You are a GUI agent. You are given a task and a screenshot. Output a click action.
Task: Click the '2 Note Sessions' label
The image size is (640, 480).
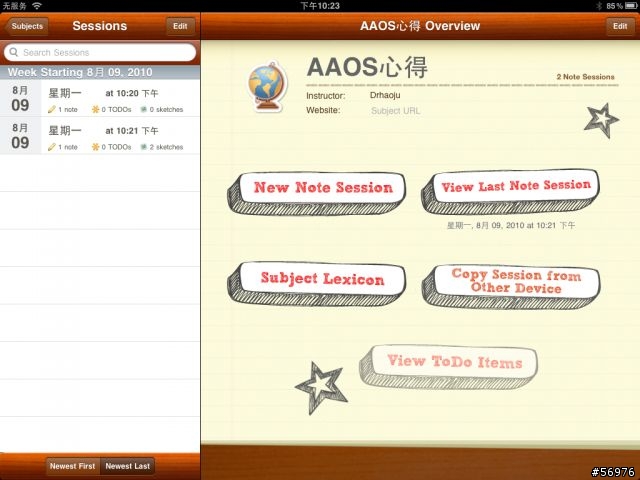pyautogui.click(x=585, y=77)
